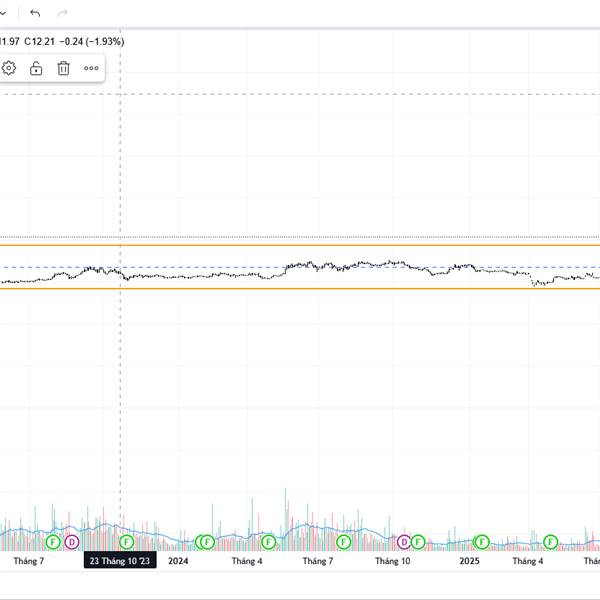Viewport: 600px width, 600px height.
Task: Toggle the lock on the selected drawing
Action: pos(36,68)
